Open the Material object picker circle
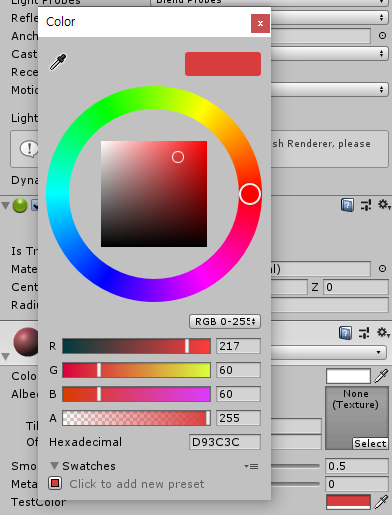This screenshot has width=392, height=515. click(x=383, y=269)
